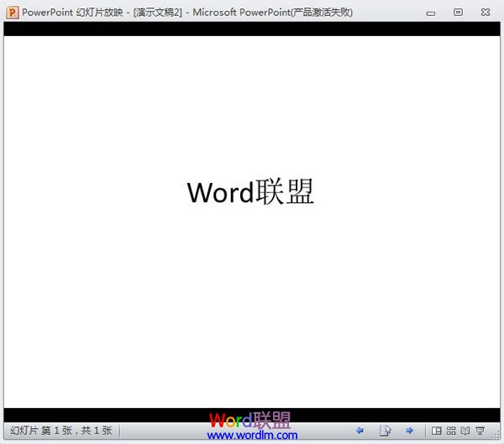Open the slide show menu icon

coord(386,431)
